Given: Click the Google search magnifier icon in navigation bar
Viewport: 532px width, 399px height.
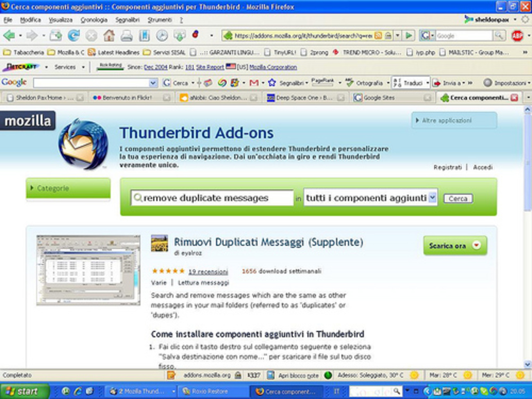Looking at the screenshot, I should point(499,36).
